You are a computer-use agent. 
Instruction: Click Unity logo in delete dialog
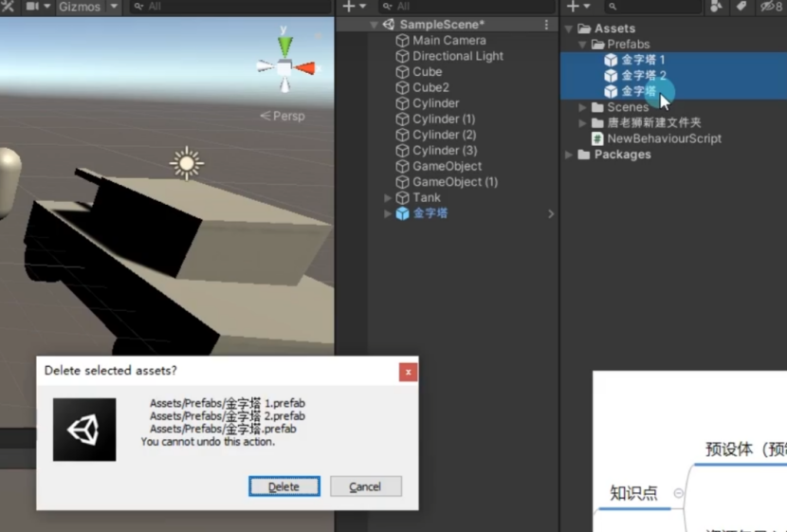click(84, 430)
